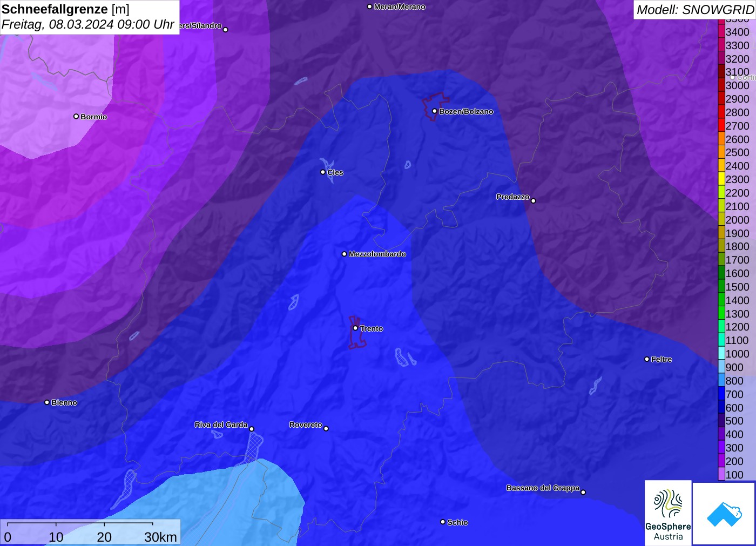Click the 'Predazzo' map label
This screenshot has width=756, height=546.
point(513,197)
